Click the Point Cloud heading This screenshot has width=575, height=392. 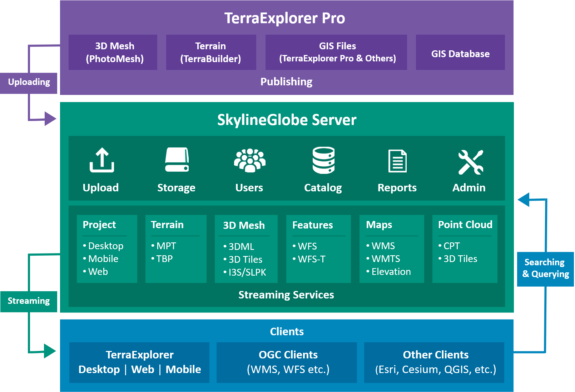465,225
